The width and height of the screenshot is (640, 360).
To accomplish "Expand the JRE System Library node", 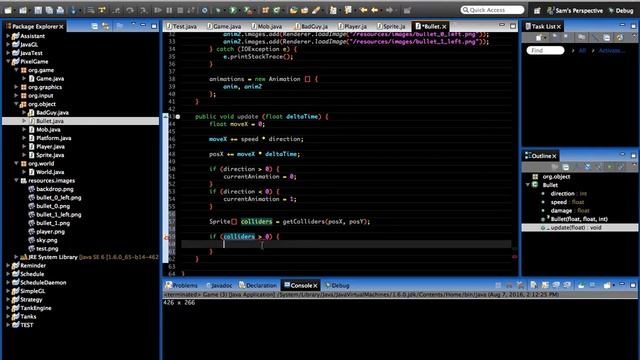I will (x=16, y=257).
